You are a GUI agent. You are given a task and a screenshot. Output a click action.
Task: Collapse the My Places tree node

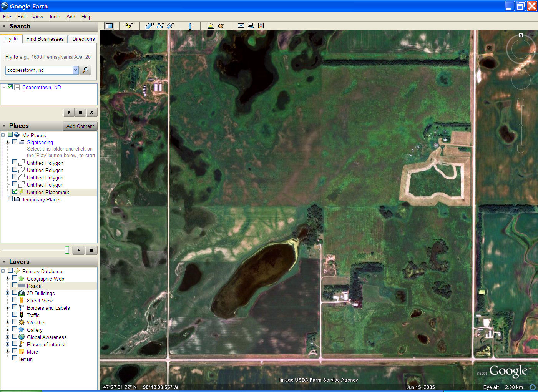[x=3, y=135]
